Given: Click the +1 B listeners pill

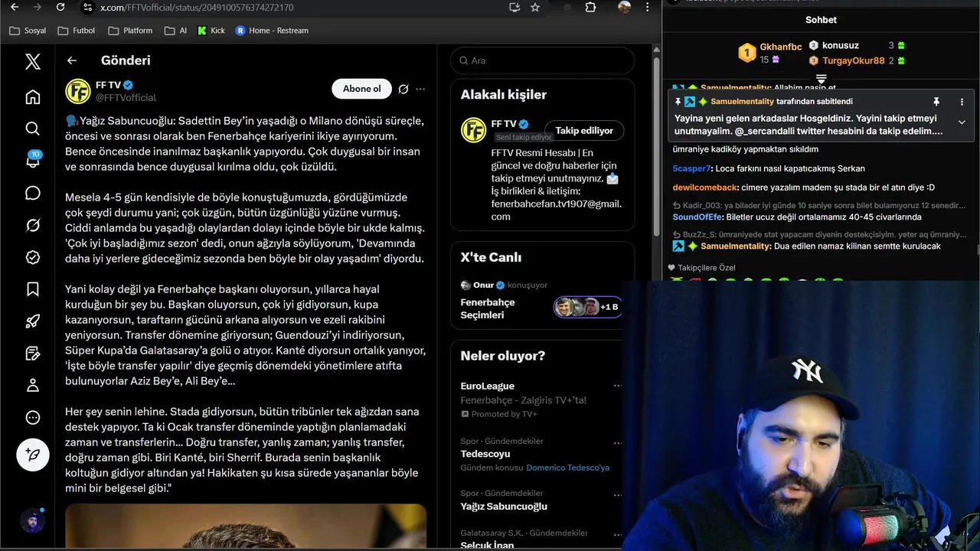Looking at the screenshot, I should pyautogui.click(x=587, y=307).
